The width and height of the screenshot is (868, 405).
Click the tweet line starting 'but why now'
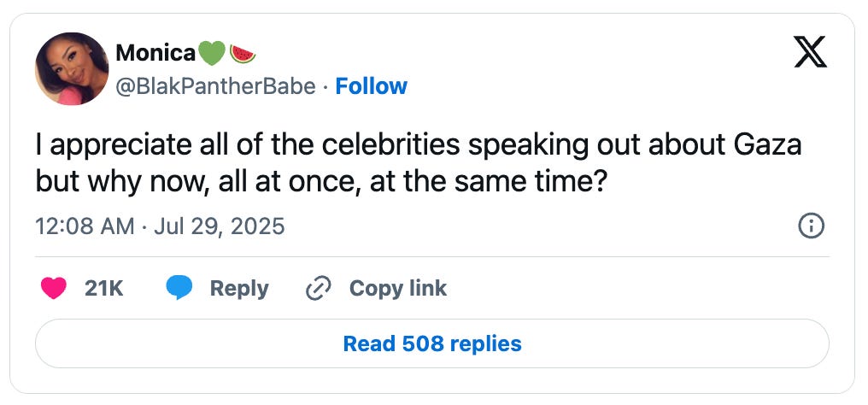(320, 182)
